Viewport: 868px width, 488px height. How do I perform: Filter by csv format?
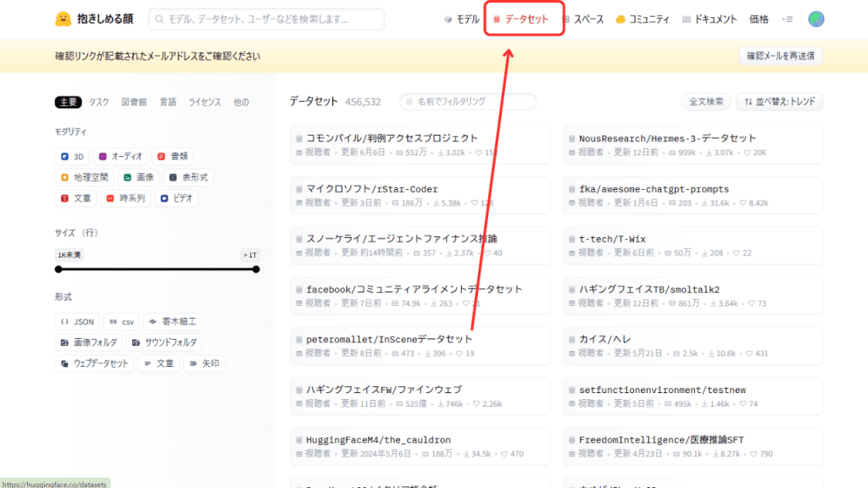point(122,322)
